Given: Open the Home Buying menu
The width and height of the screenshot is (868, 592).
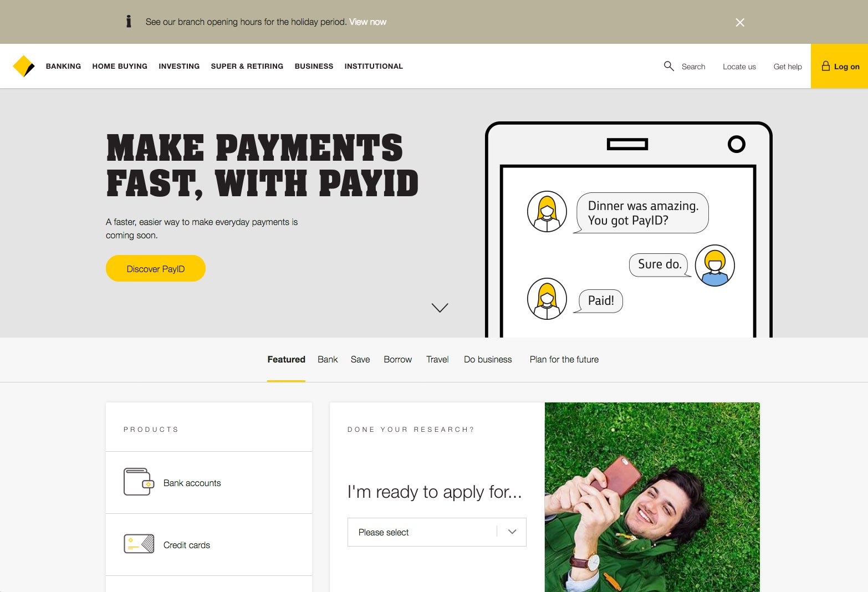Looking at the screenshot, I should (120, 66).
